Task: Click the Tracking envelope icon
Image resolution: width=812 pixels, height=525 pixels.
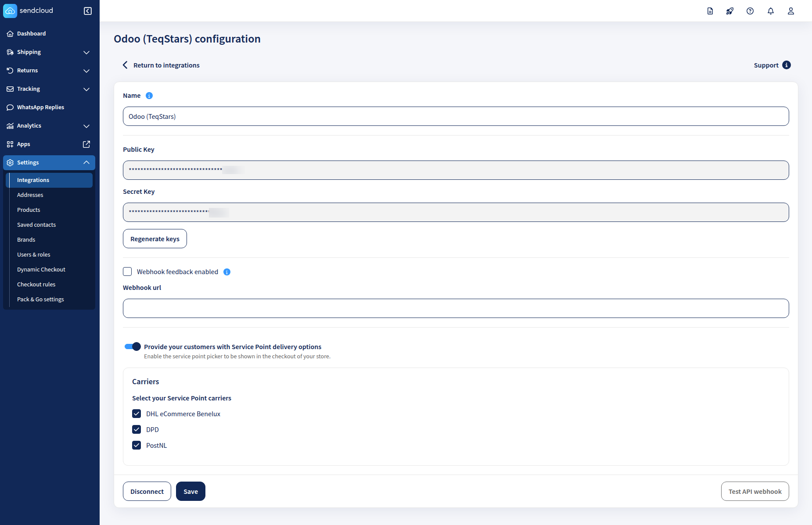Action: [10, 89]
